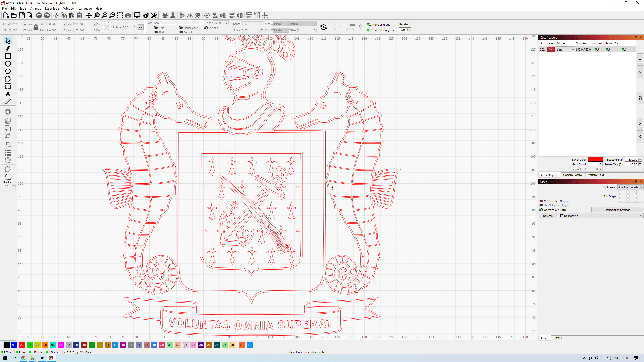The width and height of the screenshot is (644, 362).
Task: Click the Optimization Settings button
Action: coord(617,210)
